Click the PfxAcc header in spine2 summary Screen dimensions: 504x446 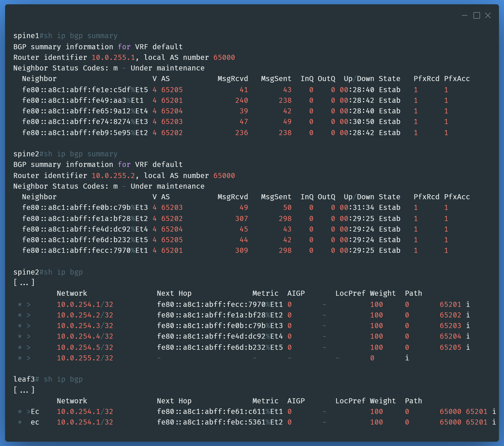coord(457,197)
